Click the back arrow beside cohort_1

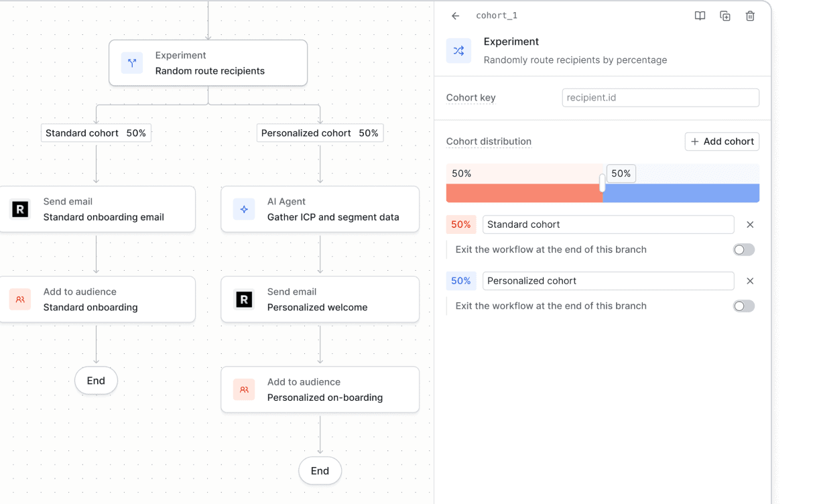[456, 16]
